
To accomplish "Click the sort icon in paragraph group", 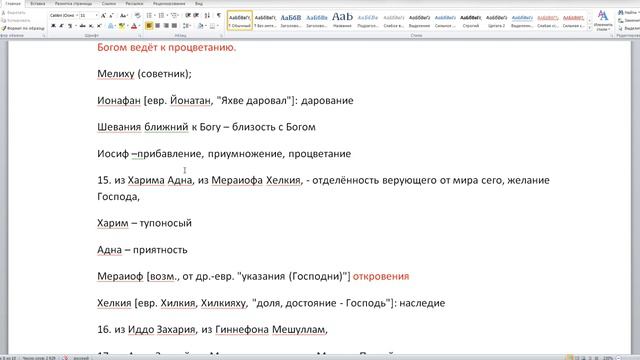I will click(207, 16).
